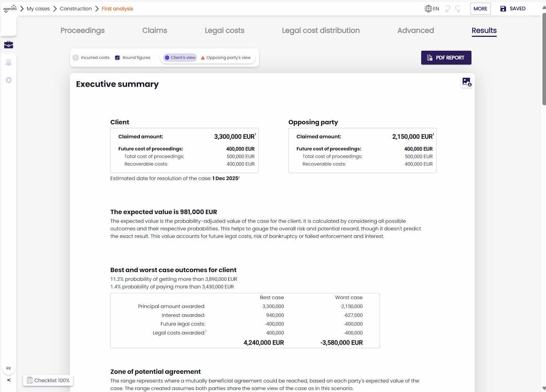Uncheck the Round figures checkbox
The image size is (546, 392).
(x=118, y=58)
